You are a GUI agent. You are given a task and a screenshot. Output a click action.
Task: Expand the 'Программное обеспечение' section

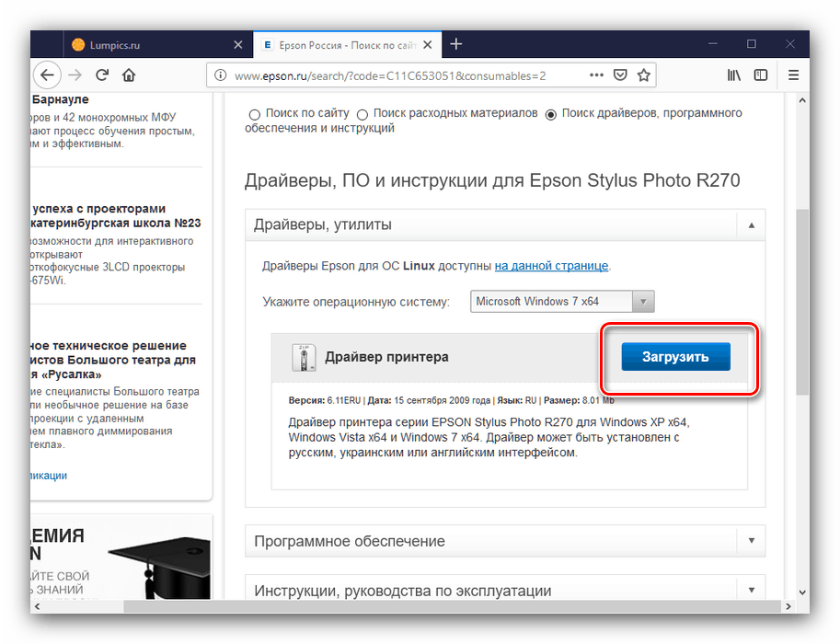pos(751,541)
